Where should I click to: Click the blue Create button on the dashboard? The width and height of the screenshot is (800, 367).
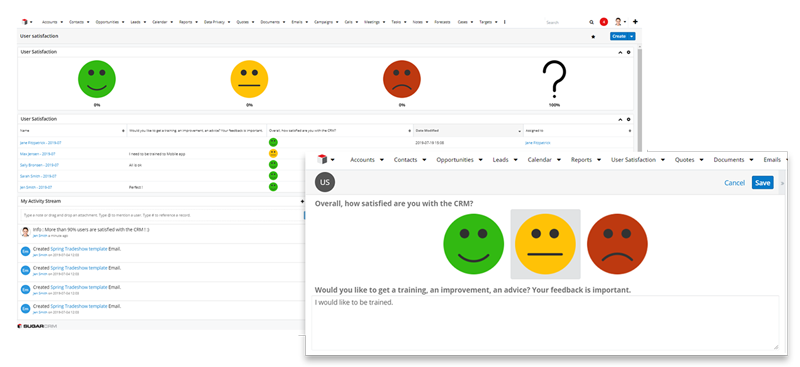click(619, 37)
